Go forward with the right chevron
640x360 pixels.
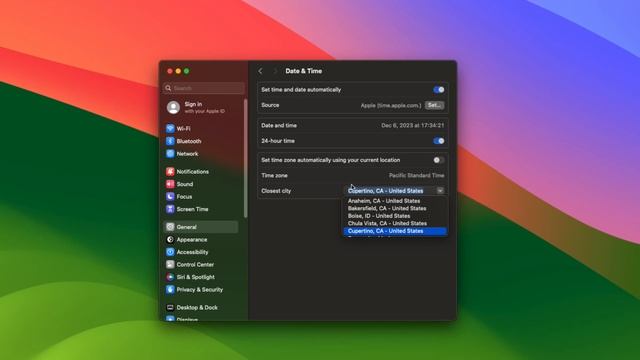point(275,71)
